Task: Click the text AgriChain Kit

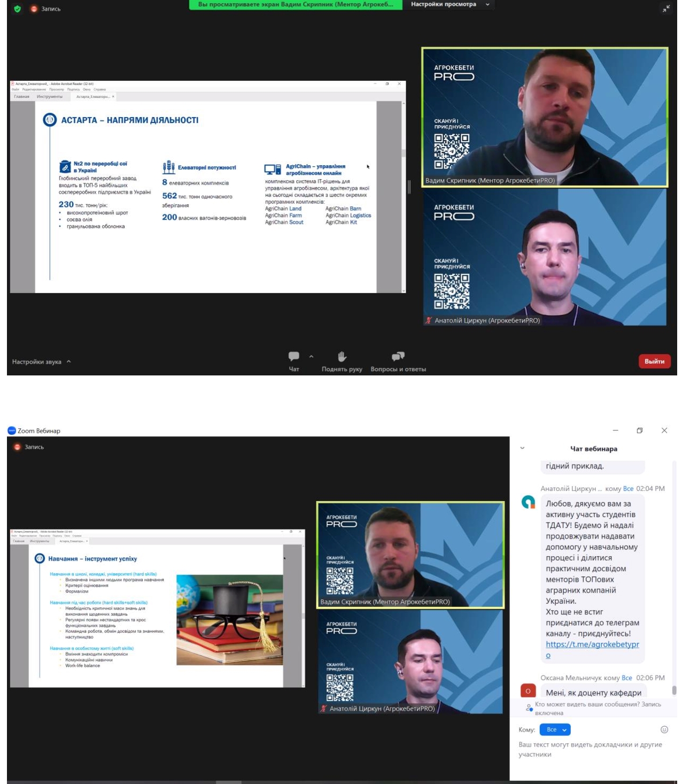Action: pos(342,222)
